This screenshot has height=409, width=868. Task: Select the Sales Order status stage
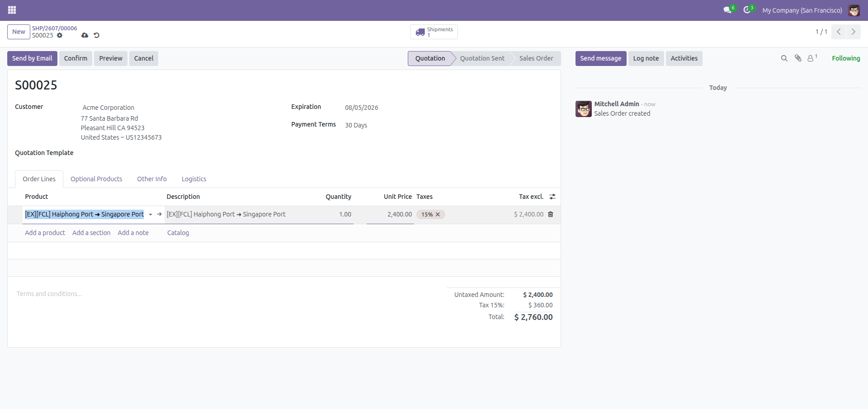(536, 58)
